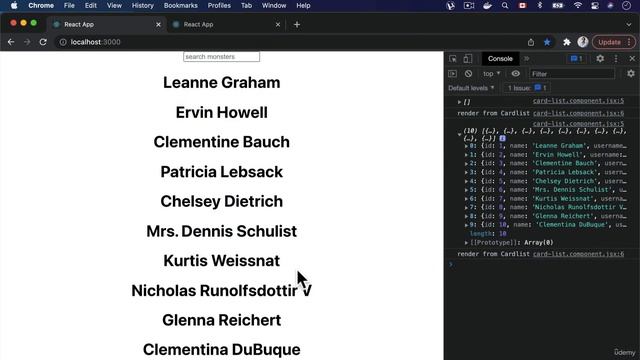Image resolution: width=640 pixels, height=360 pixels.
Task: Click the share page icon
Action: point(531,42)
